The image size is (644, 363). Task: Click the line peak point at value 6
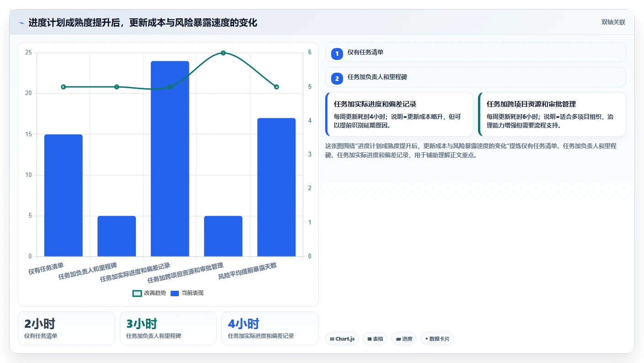tap(223, 53)
